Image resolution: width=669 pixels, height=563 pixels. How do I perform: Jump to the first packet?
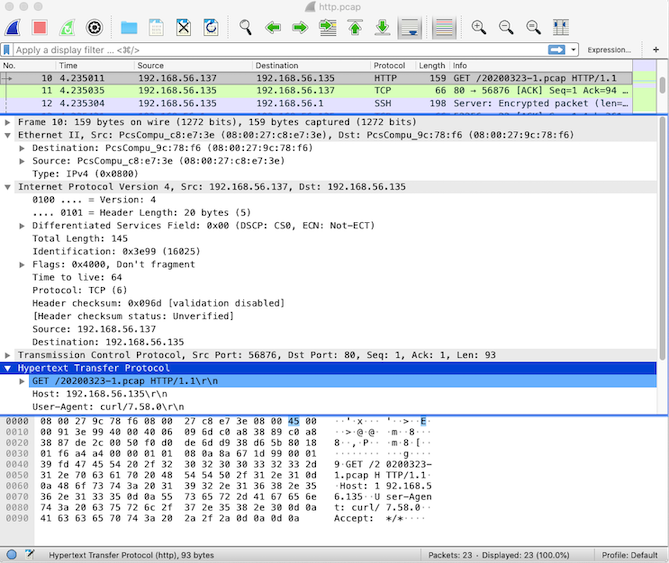[x=355, y=28]
